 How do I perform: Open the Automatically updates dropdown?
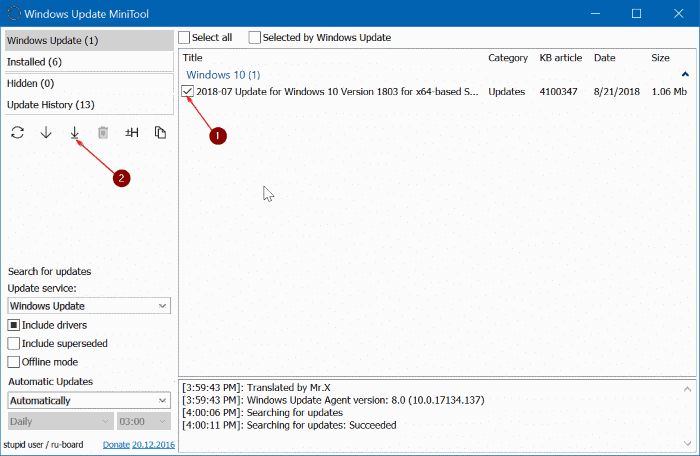(89, 401)
